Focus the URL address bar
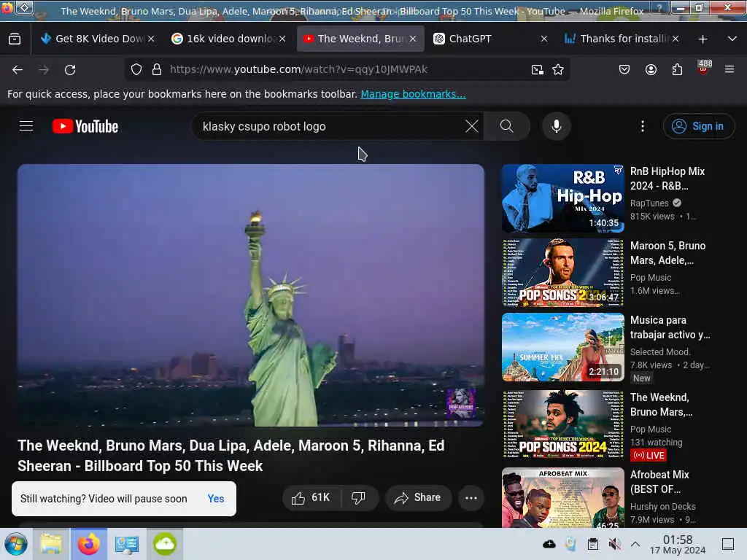 pos(348,69)
